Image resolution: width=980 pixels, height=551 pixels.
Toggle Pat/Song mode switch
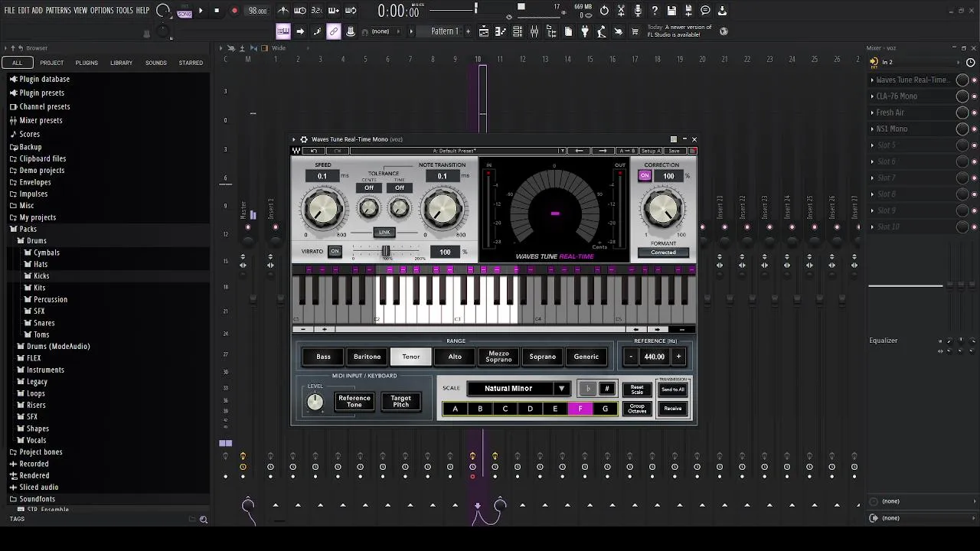(x=185, y=11)
